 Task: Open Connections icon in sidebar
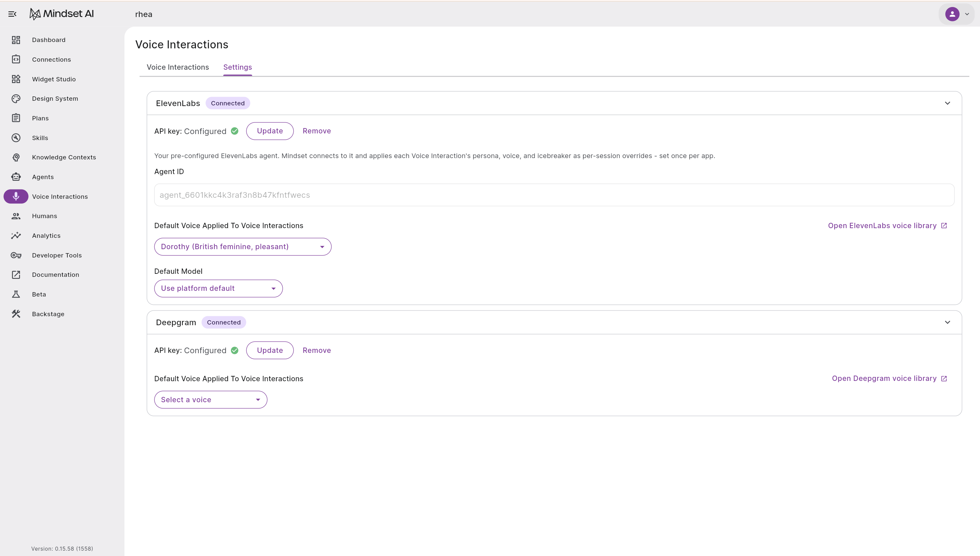(x=16, y=59)
